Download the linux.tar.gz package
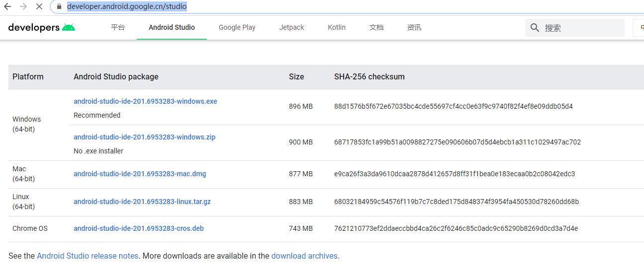The width and height of the screenshot is (644, 276). tap(142, 202)
